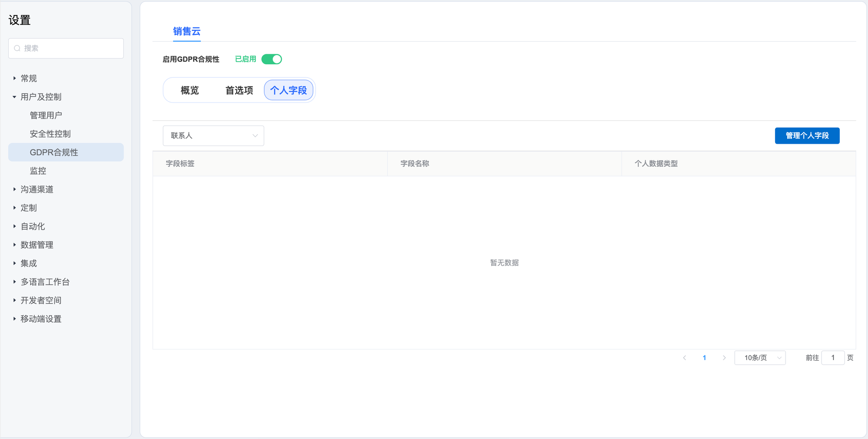Viewport: 868px width, 439px height.
Task: Click the search magnifier icon in sidebar
Action: (x=17, y=48)
